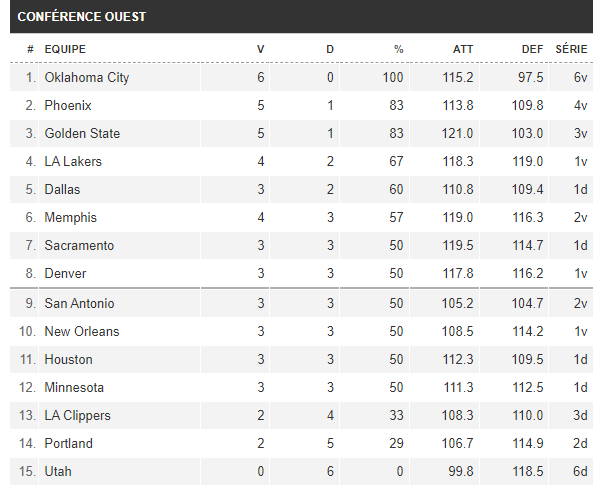Sort by the DEF column header

coord(532,48)
